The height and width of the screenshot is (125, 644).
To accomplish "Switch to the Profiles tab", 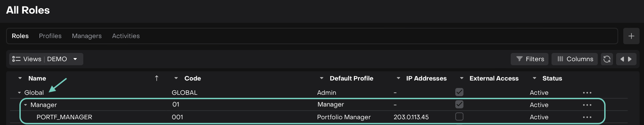I will (50, 36).
